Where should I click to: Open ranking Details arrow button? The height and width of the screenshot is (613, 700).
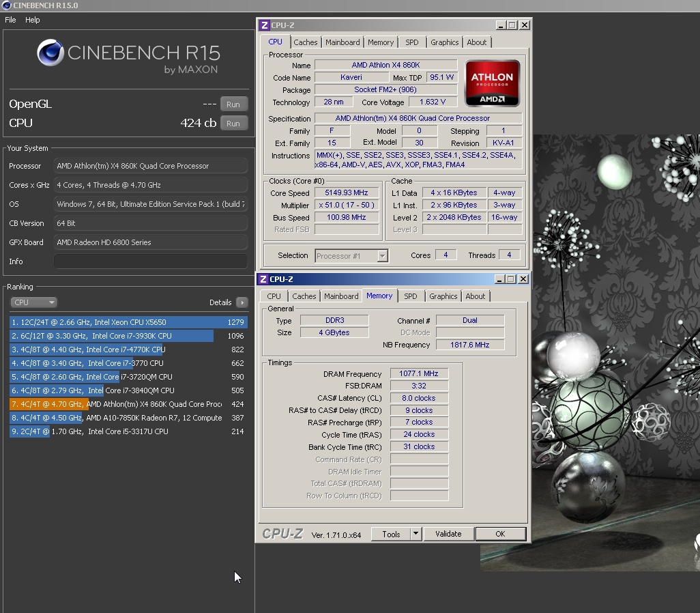[x=242, y=302]
